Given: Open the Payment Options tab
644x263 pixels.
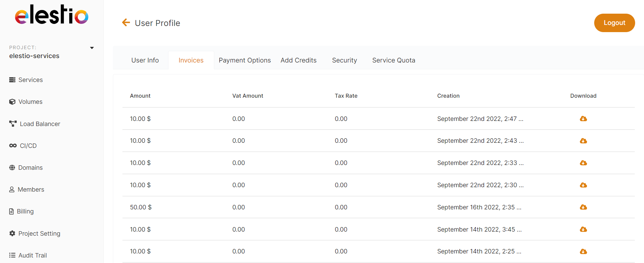Looking at the screenshot, I should point(245,60).
